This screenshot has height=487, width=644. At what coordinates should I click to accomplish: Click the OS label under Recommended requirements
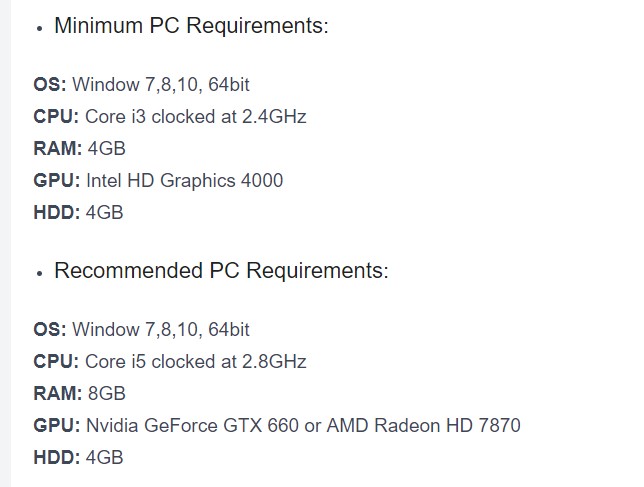point(50,329)
